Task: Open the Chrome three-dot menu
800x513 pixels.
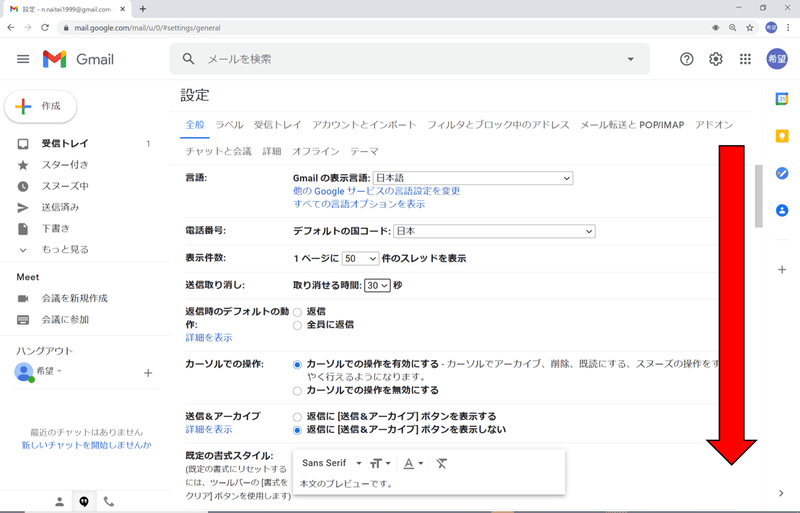Action: tap(788, 28)
